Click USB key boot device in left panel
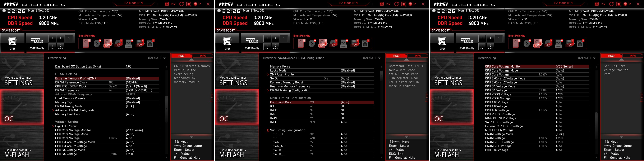The width and height of the screenshot is (644, 161). (129, 43)
